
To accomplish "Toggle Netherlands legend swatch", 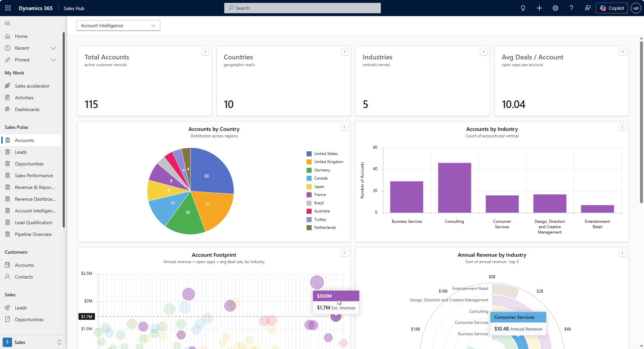I will pos(309,228).
